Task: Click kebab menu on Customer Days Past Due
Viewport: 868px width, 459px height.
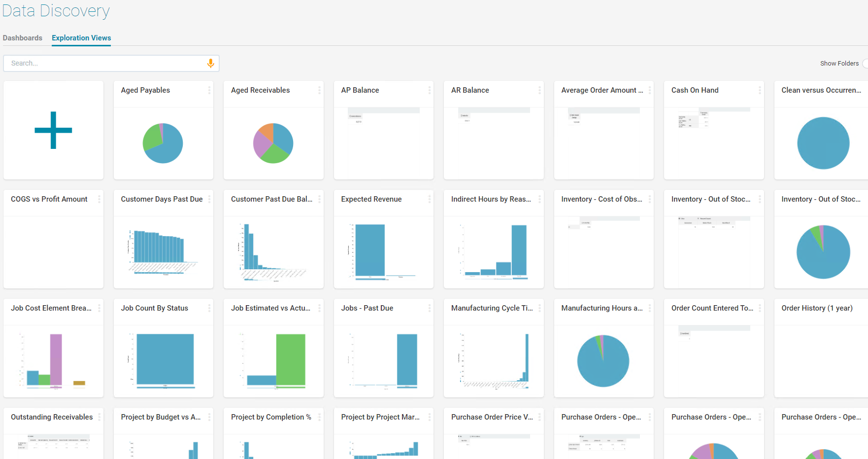Action: (x=209, y=199)
